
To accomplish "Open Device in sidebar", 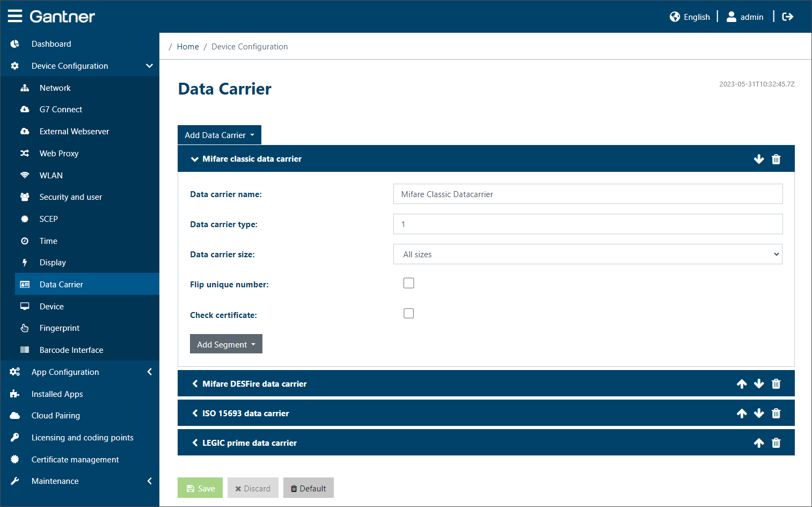I will coord(52,306).
